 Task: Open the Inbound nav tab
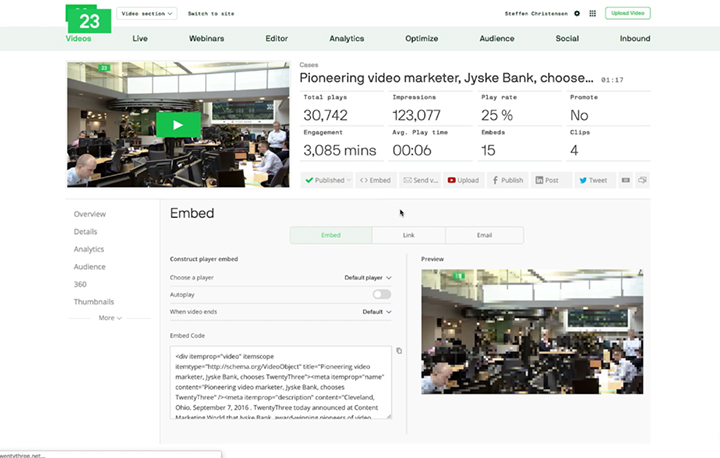[x=635, y=39]
